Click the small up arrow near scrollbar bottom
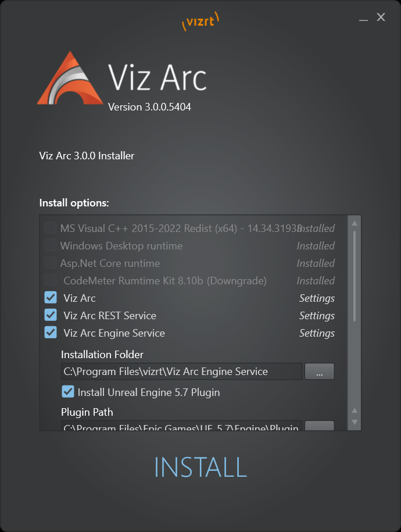This screenshot has width=401, height=532. (x=355, y=410)
